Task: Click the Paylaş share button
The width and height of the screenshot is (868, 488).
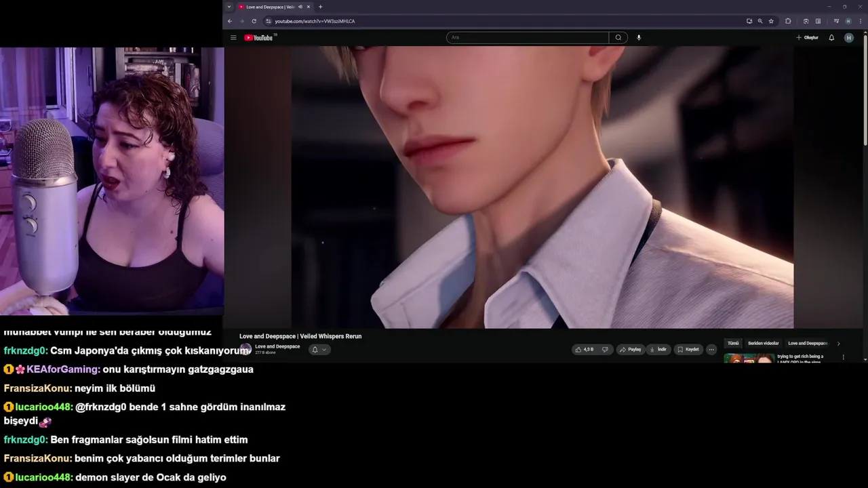Action: pos(631,350)
